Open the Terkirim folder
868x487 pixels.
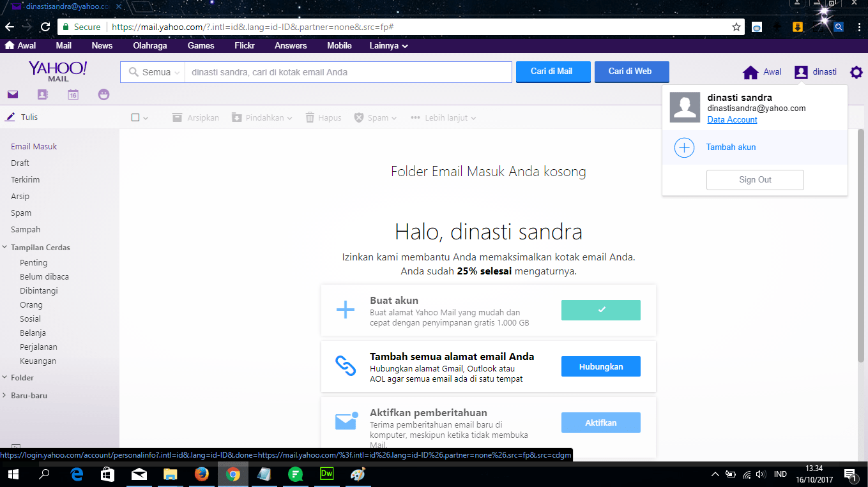pos(25,179)
